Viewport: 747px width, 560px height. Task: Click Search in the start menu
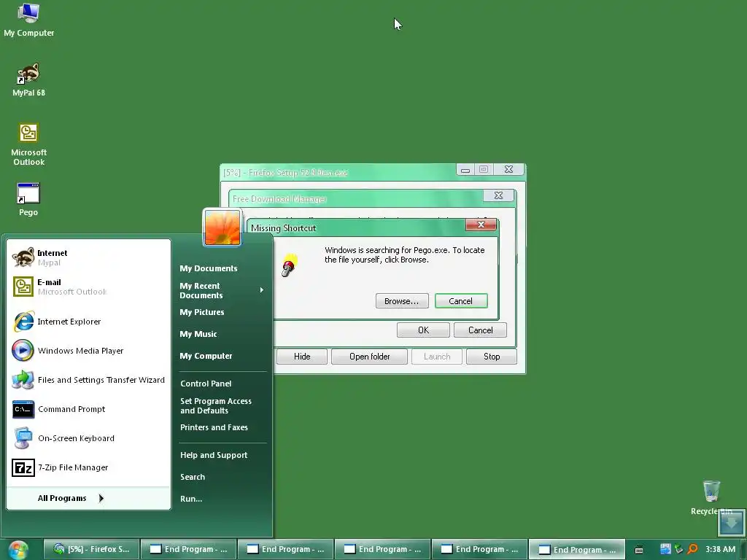point(193,477)
